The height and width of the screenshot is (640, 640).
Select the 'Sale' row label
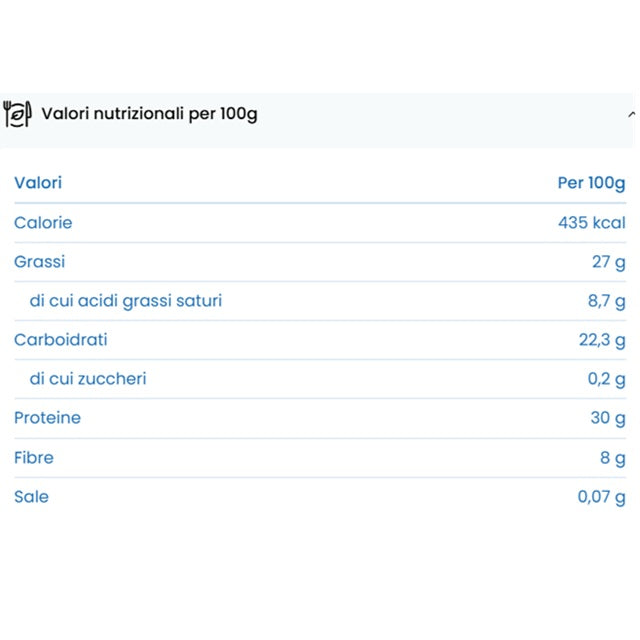tap(31, 497)
